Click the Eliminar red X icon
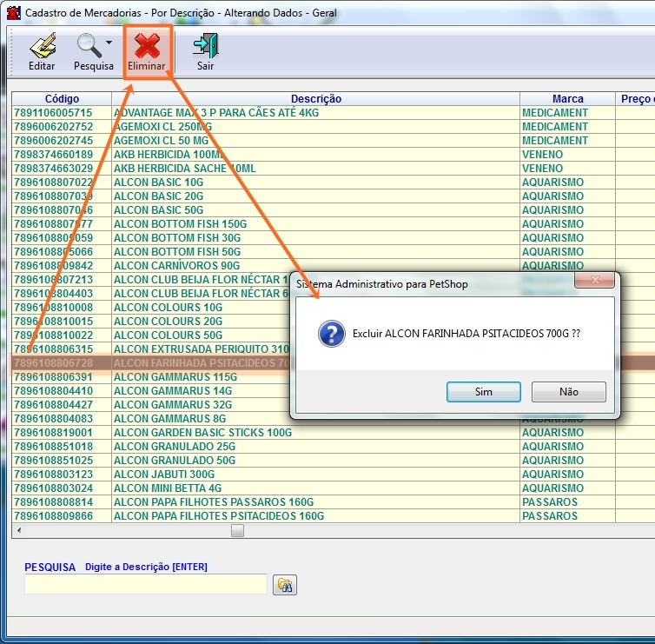 [x=147, y=45]
